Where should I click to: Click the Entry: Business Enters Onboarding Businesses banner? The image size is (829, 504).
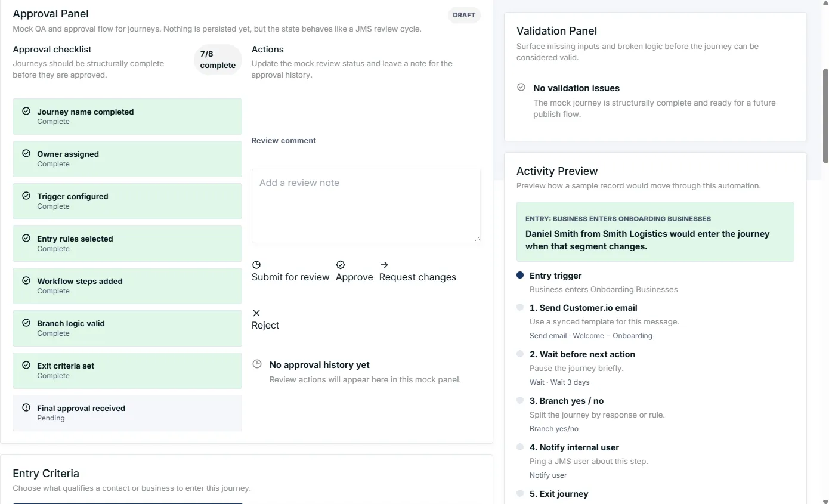pos(655,231)
